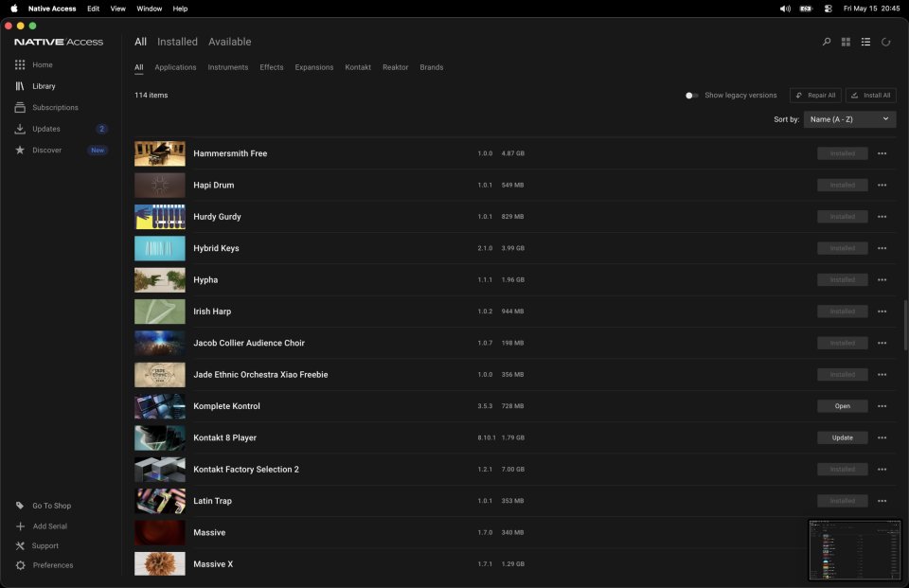Open more options for Jacob Collier Audience Choir
Screen dimensions: 909x588
882,343
